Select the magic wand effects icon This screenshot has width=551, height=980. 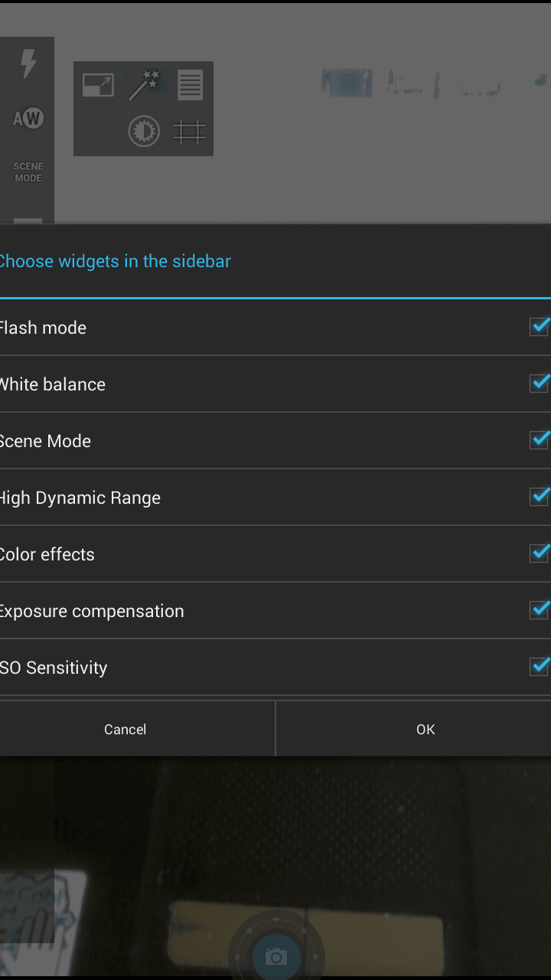point(143,84)
